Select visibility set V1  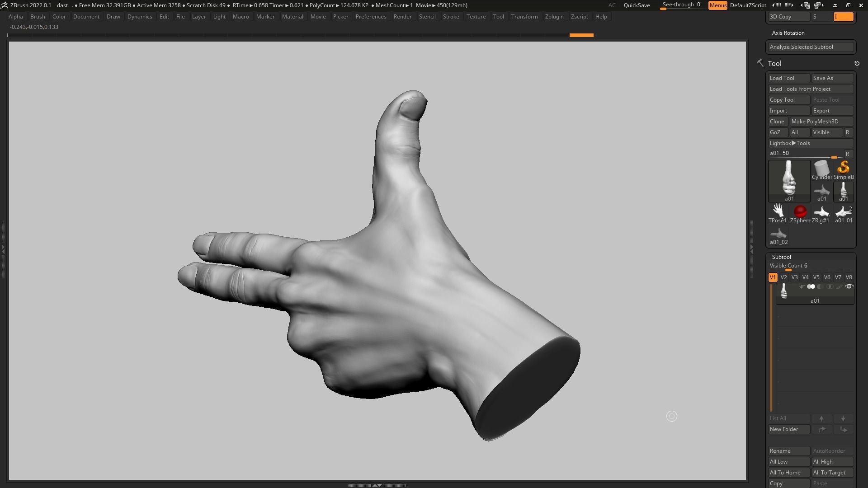(x=773, y=277)
